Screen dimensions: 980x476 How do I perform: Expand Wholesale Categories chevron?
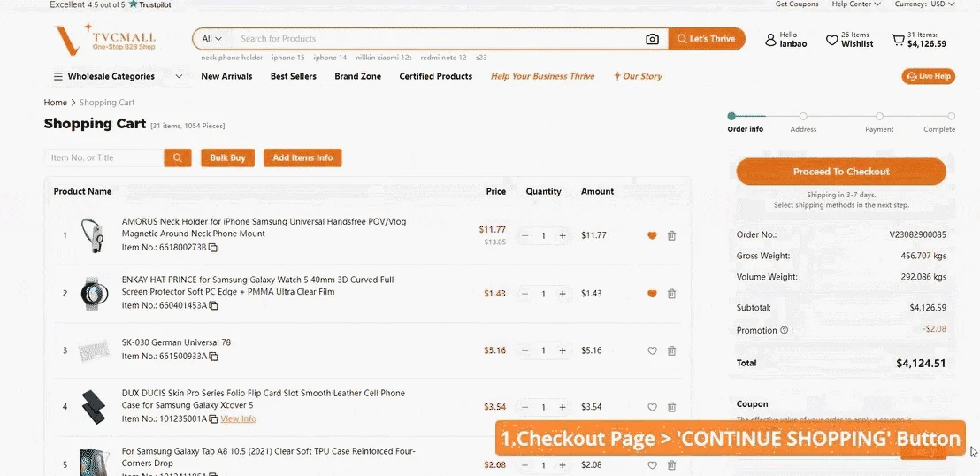[179, 76]
